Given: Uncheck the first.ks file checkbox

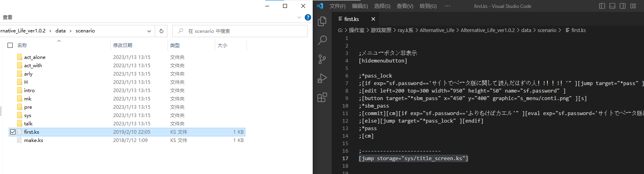Looking at the screenshot, I should coord(13,132).
